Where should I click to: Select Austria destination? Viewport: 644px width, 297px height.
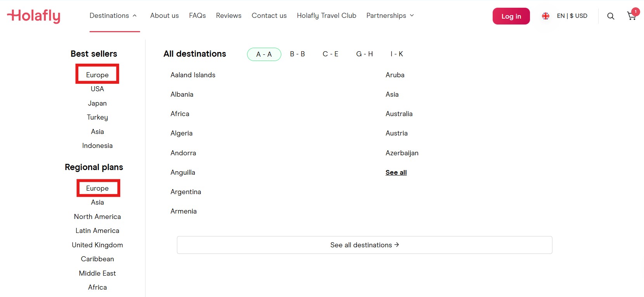(396, 133)
